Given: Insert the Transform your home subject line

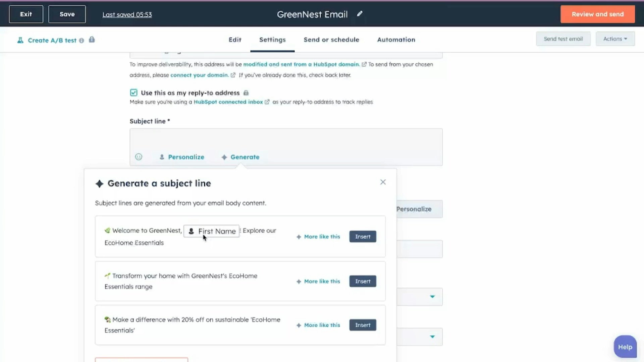Looking at the screenshot, I should click(363, 281).
